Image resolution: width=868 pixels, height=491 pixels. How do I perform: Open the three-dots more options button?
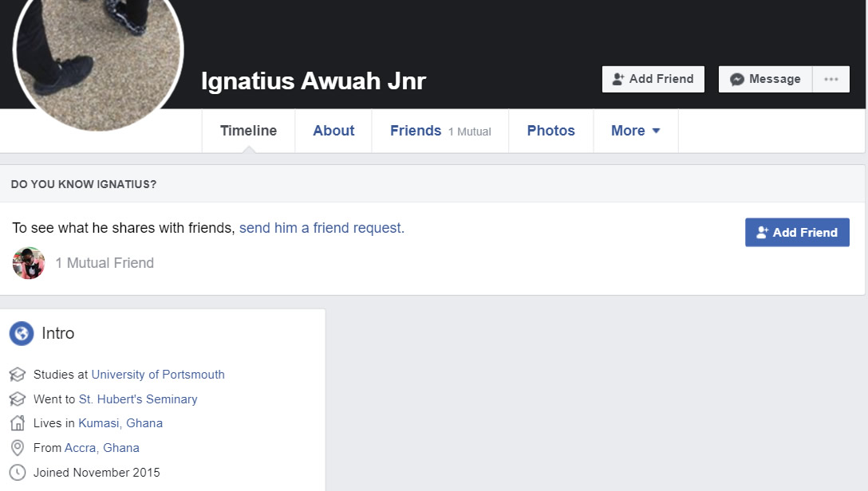(831, 79)
